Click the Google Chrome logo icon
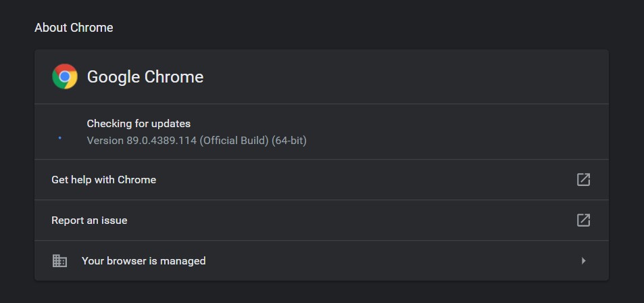 65,77
